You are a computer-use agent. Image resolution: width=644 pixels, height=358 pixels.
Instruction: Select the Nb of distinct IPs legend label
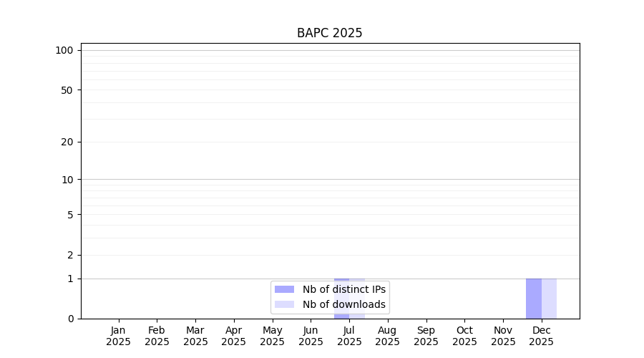(x=344, y=289)
